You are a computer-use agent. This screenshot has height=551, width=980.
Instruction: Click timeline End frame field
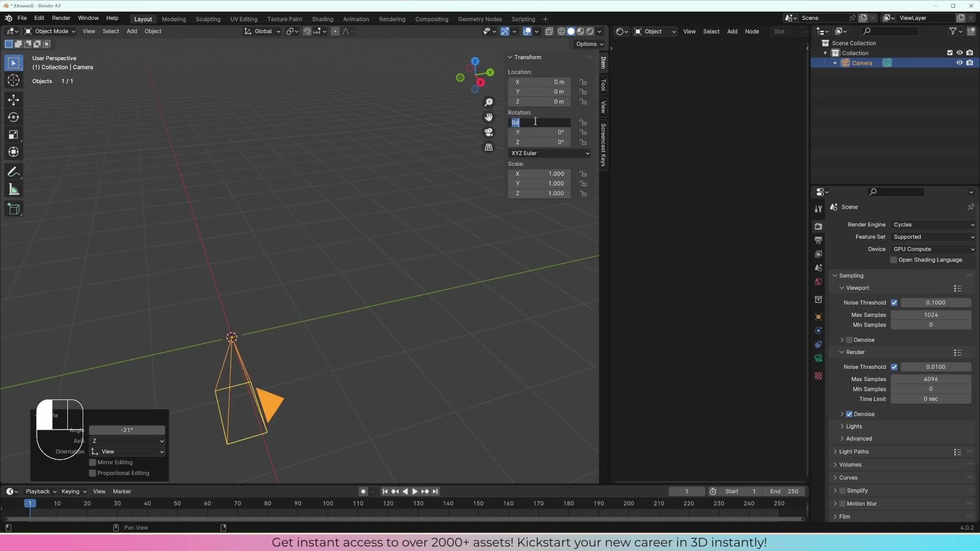[785, 491]
